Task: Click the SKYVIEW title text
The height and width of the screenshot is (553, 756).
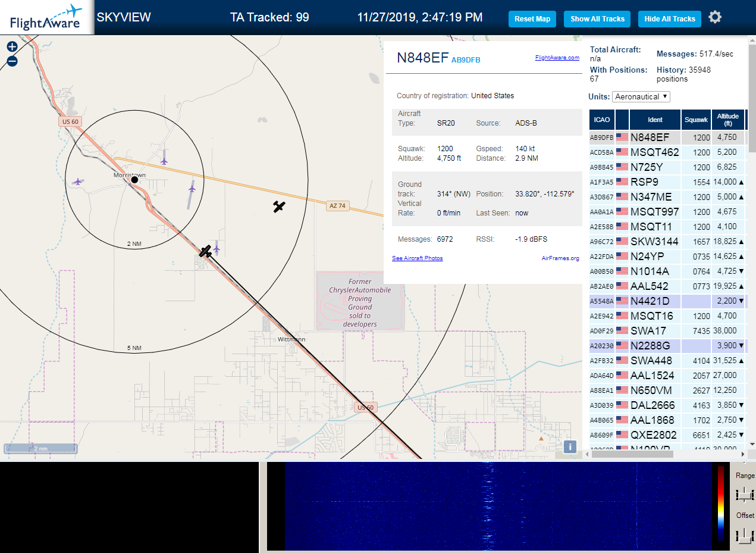Action: coord(124,17)
